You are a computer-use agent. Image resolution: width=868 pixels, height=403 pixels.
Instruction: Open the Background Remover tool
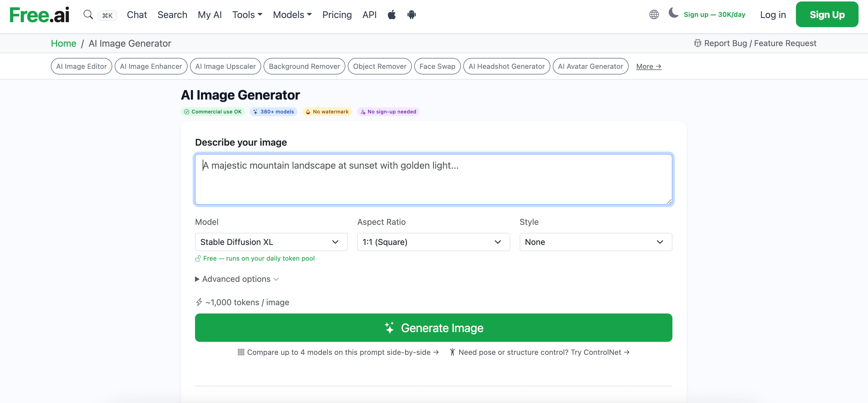(304, 66)
